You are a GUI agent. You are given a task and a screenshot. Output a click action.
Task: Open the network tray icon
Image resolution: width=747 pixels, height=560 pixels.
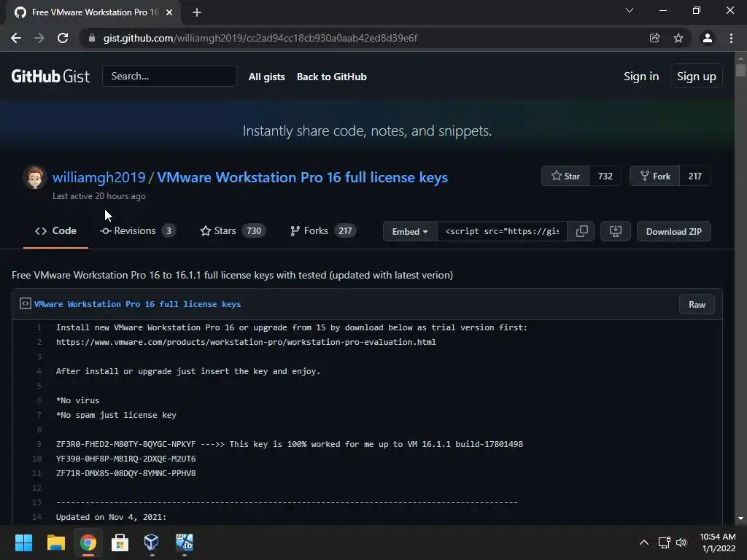[664, 542]
